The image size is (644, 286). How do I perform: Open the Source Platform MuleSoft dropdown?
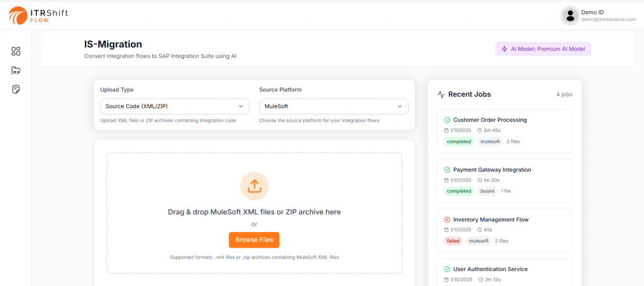coord(333,106)
